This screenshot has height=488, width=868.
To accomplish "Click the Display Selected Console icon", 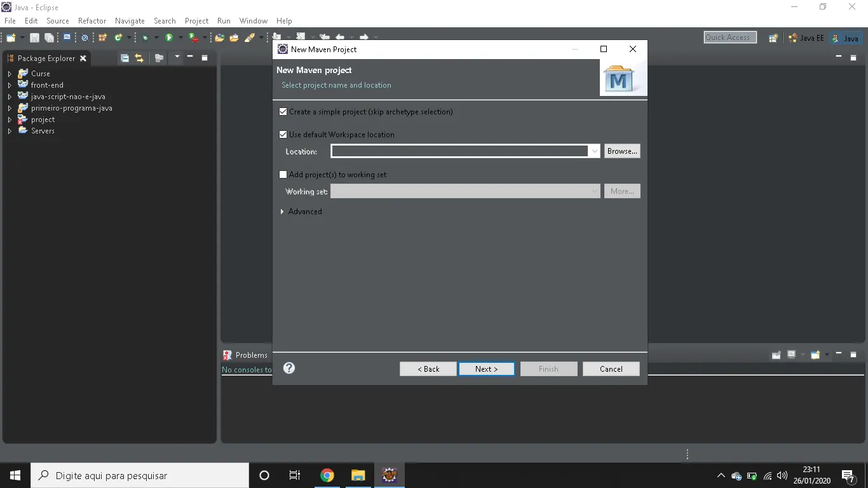I will click(x=791, y=355).
